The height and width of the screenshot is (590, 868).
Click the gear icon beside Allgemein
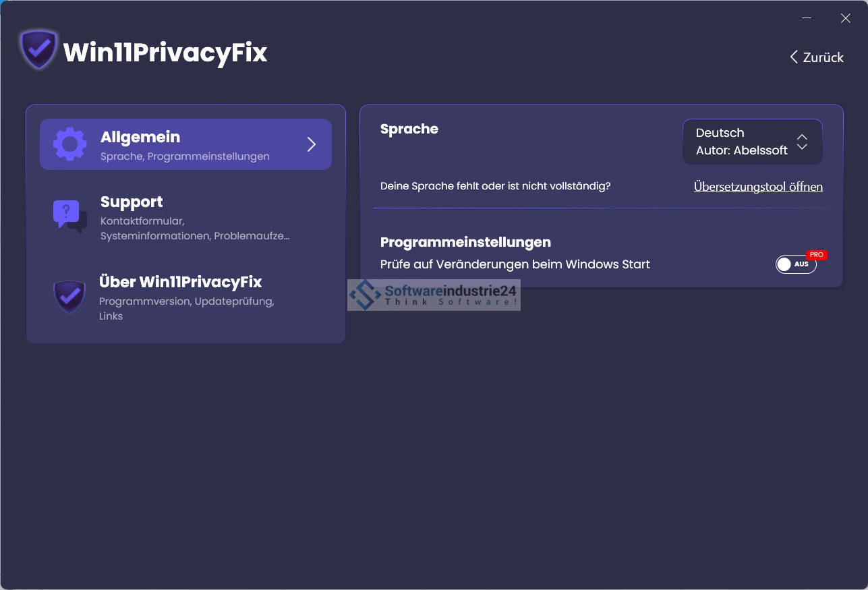click(70, 144)
